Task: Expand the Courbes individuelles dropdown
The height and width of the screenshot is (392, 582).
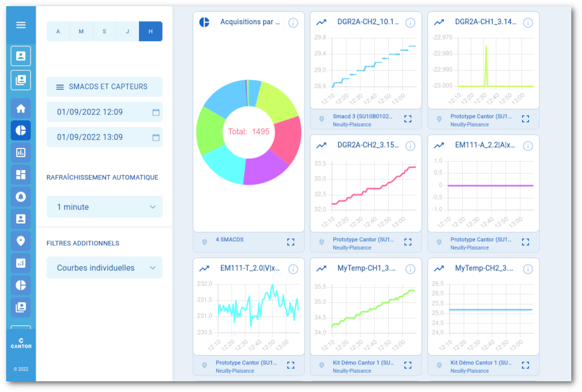Action: 104,267
